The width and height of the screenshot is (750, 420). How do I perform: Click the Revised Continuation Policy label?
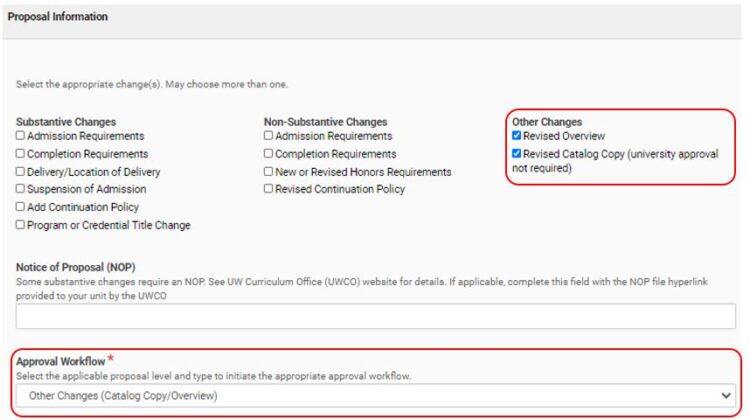pos(340,189)
